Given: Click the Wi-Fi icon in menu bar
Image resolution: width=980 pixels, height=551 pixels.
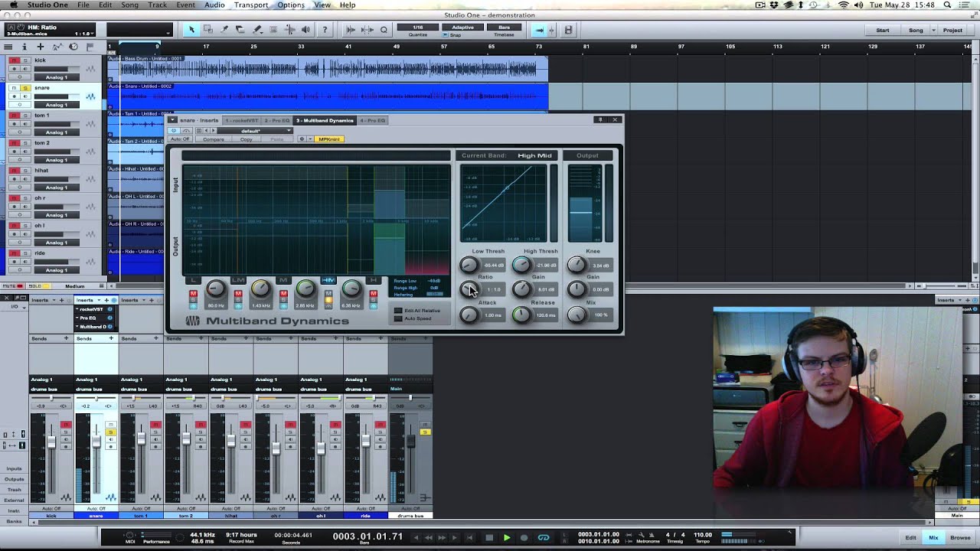Looking at the screenshot, I should point(843,5).
